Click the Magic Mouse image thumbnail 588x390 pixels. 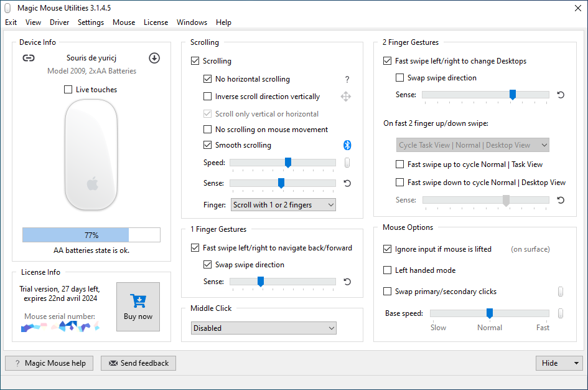91,155
